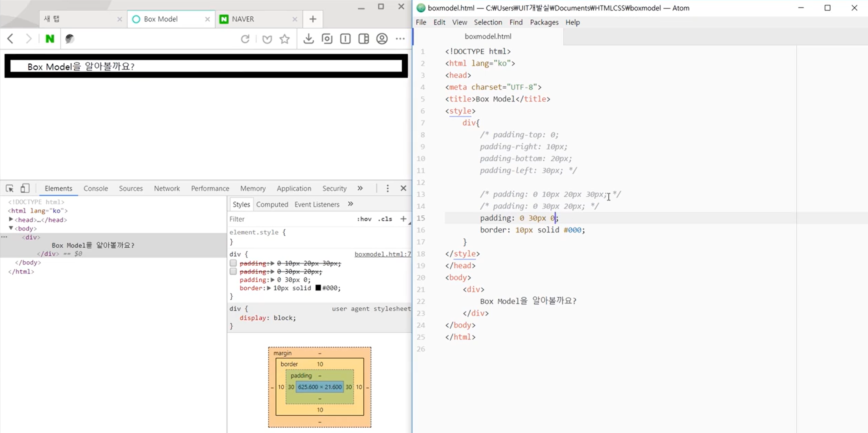Open the Packages menu in Atom
The height and width of the screenshot is (433, 868).
pos(544,22)
